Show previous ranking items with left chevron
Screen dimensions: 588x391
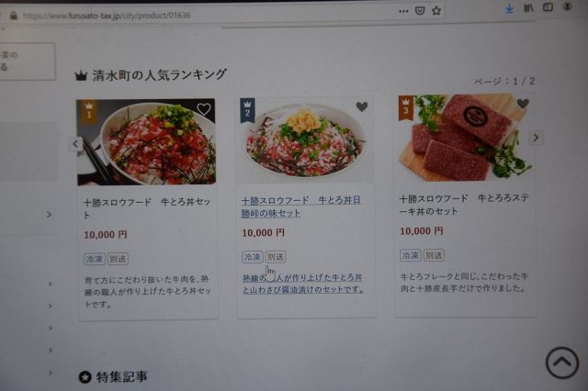75,143
